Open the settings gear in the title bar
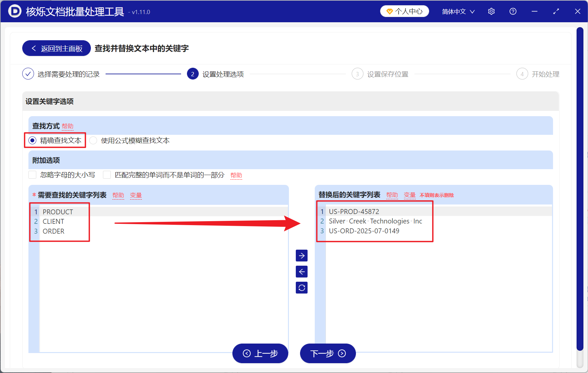588x373 pixels. pos(491,11)
